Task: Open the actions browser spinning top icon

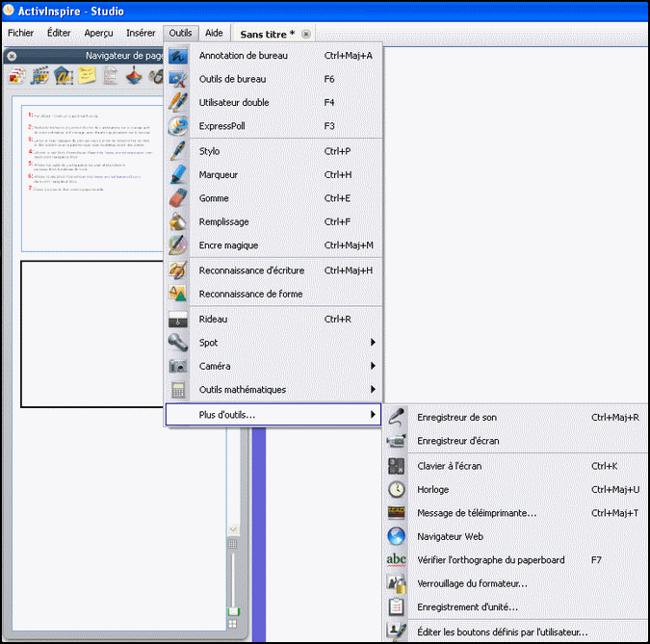Action: click(x=134, y=76)
